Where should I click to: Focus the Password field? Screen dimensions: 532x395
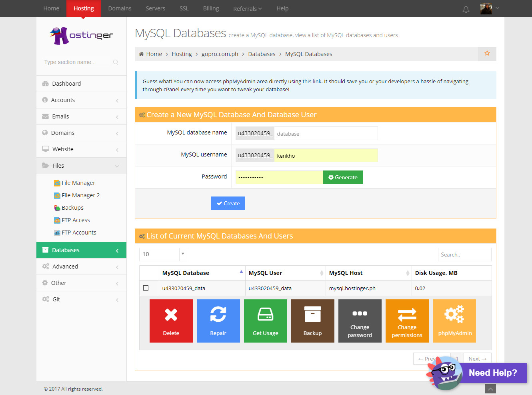[279, 177]
